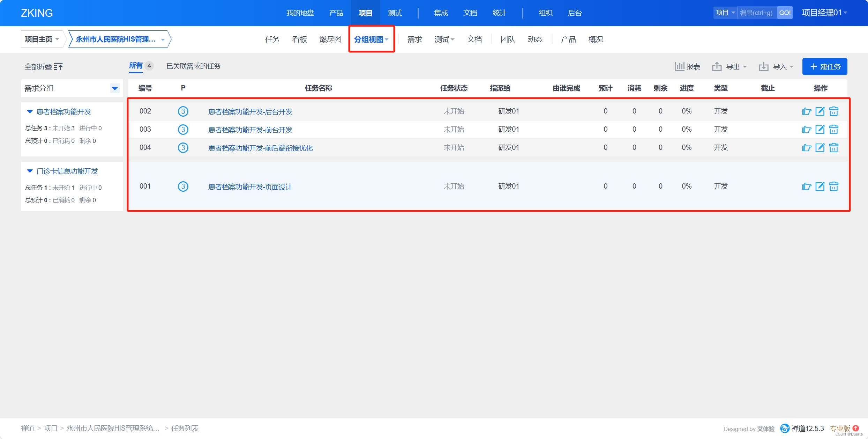Open the 导出 export dropdown
The width and height of the screenshot is (868, 439).
point(729,67)
